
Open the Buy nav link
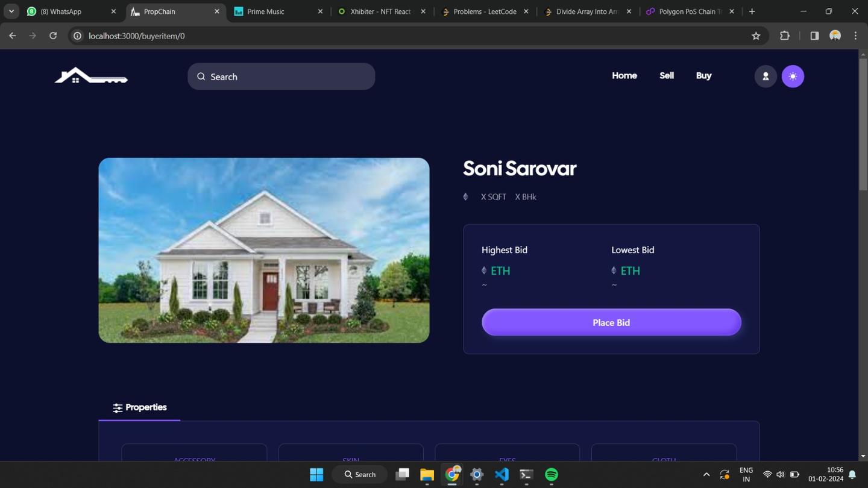coord(703,75)
